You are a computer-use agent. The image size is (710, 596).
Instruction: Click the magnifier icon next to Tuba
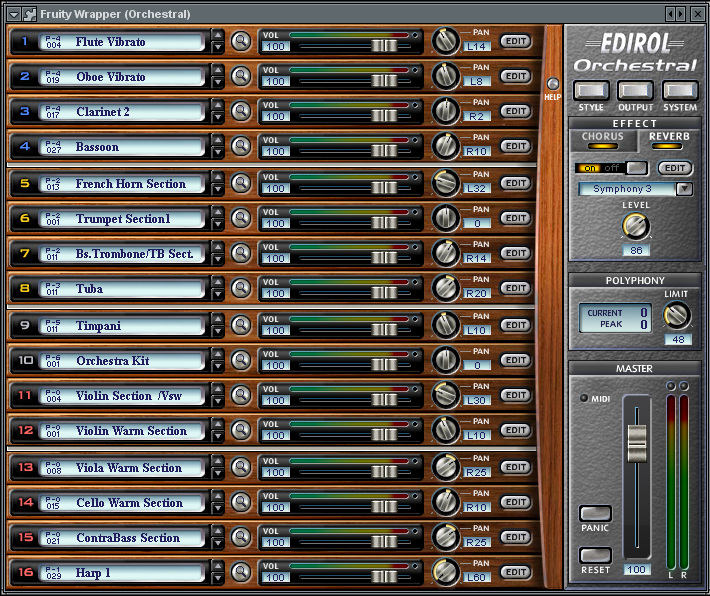[241, 288]
